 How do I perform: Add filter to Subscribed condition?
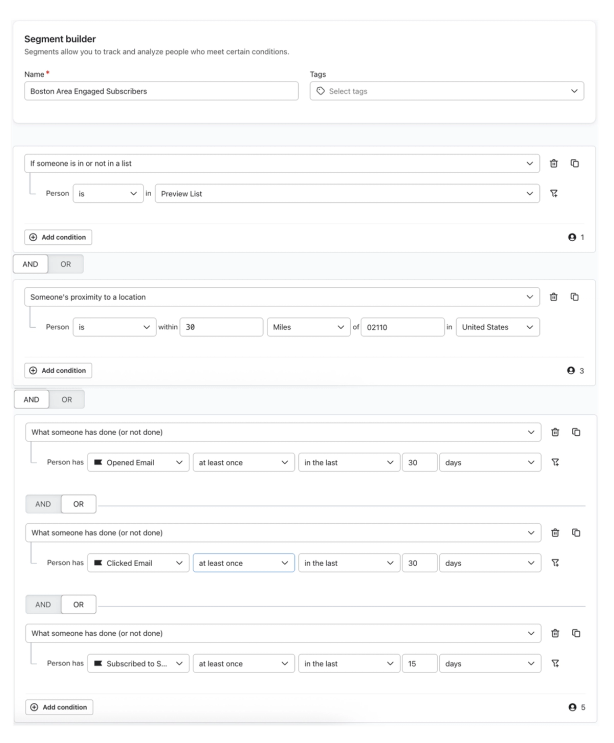click(x=555, y=663)
